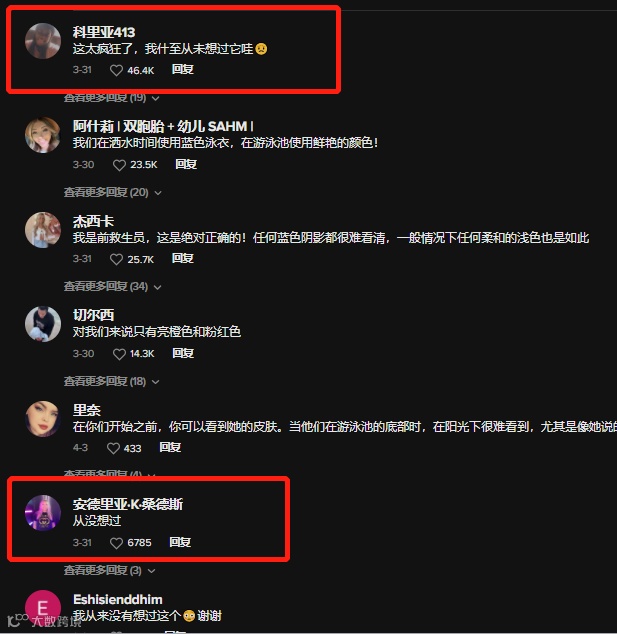Click username 安德里亚·K·桑德斯
Image resolution: width=617 pixels, height=634 pixels.
point(128,504)
